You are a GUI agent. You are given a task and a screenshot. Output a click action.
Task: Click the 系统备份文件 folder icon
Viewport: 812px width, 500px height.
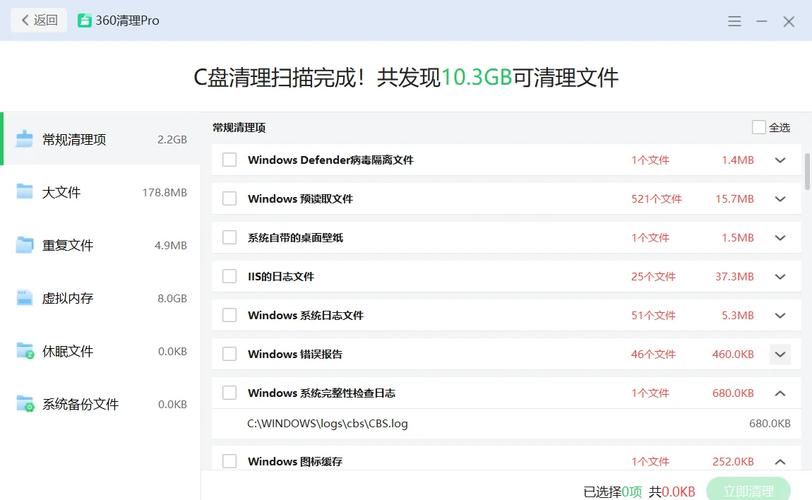[x=25, y=403]
